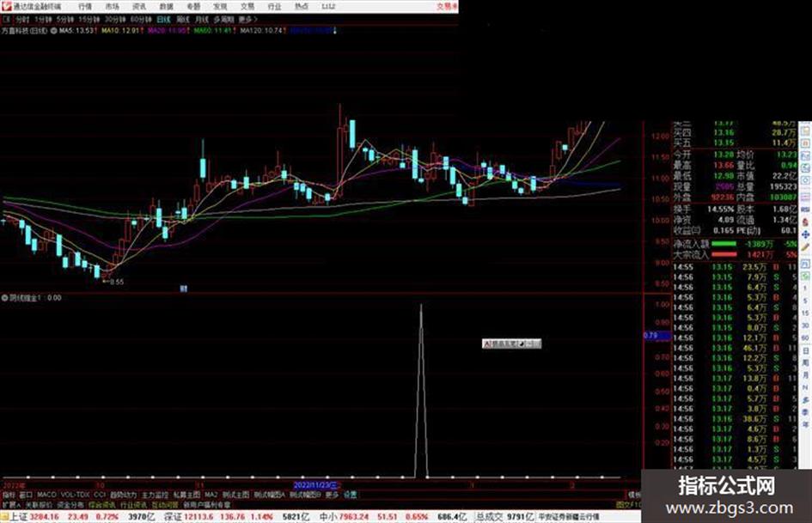Viewport: 812px width, 523px height.
Task: Open 设置 in the indicator bar
Action: [x=350, y=495]
